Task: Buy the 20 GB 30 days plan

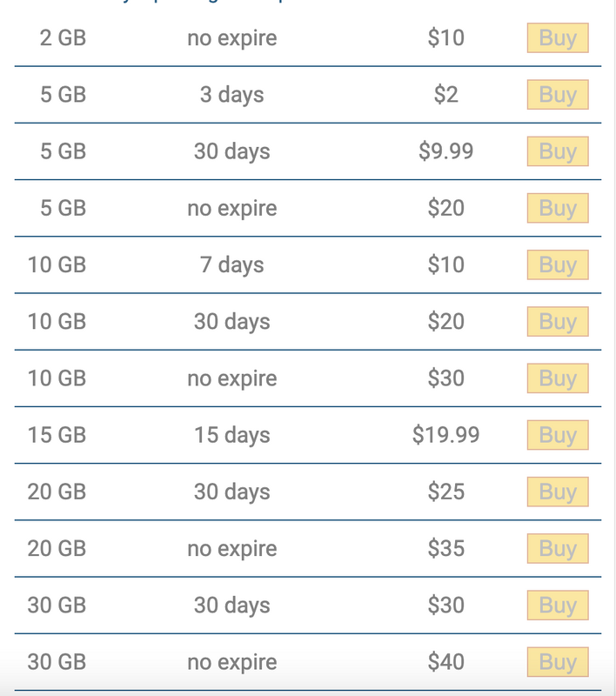Action: click(558, 492)
